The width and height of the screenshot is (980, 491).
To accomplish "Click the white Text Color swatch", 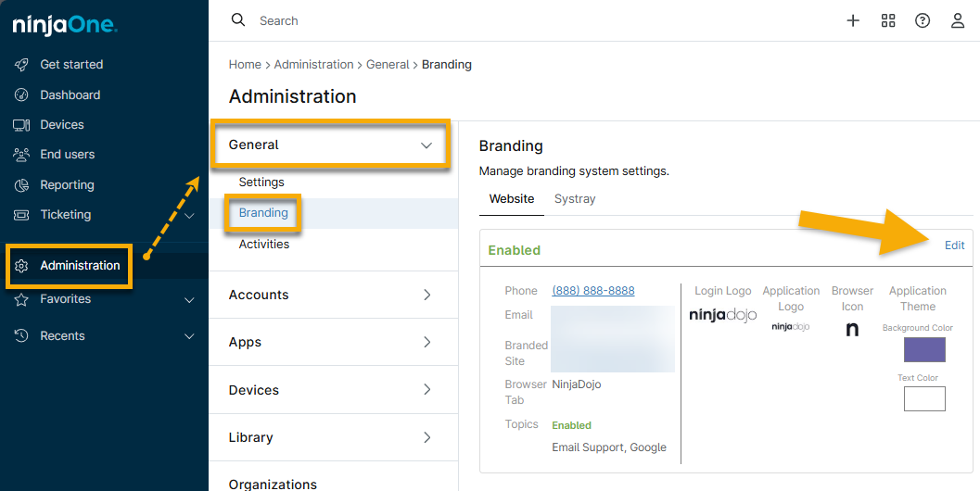I will (x=924, y=398).
